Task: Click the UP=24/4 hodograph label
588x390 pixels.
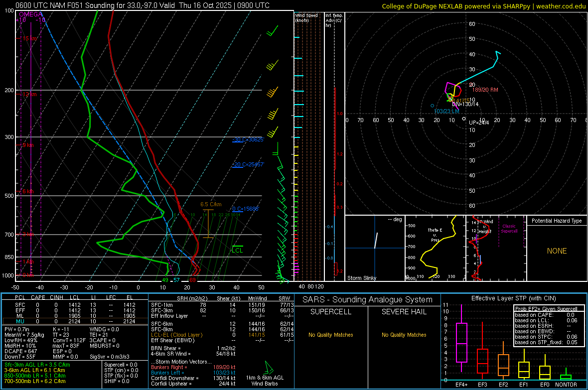Action: click(479, 123)
